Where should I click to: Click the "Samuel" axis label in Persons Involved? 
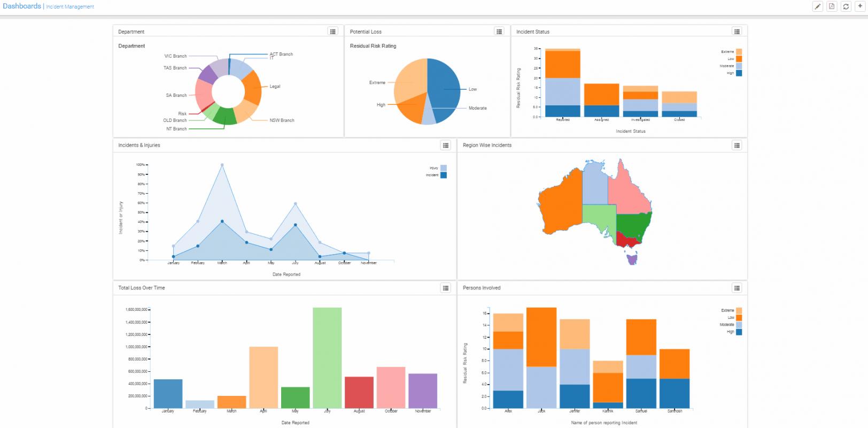coord(641,411)
